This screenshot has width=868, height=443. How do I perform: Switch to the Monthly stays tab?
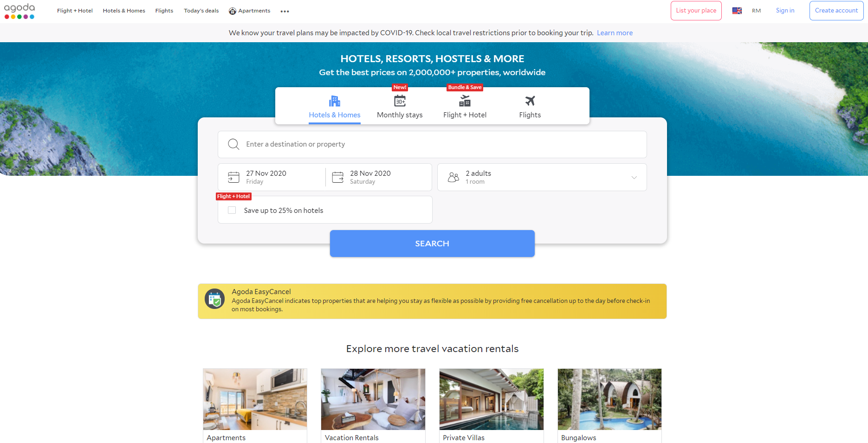[x=400, y=115]
